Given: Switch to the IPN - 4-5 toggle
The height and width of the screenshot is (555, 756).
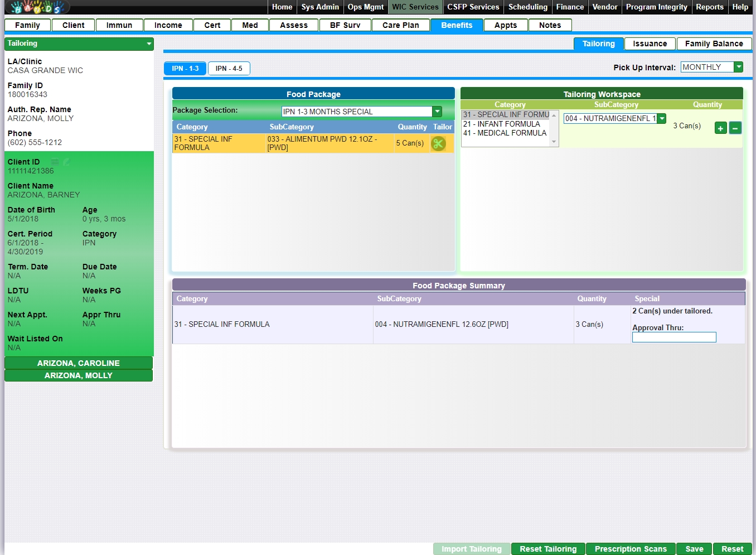Looking at the screenshot, I should point(229,69).
